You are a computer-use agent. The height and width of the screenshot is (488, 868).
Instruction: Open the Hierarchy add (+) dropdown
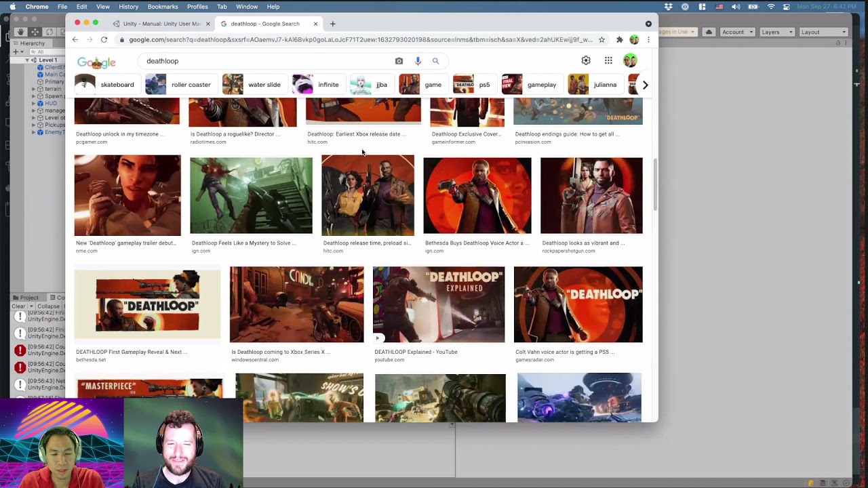pyautogui.click(x=18, y=52)
